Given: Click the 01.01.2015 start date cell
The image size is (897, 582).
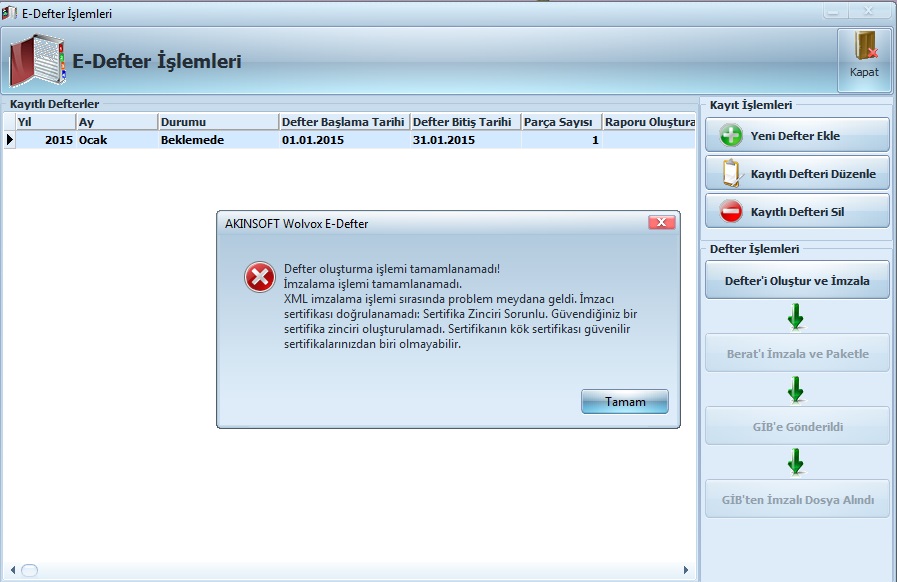Looking at the screenshot, I should (x=344, y=140).
